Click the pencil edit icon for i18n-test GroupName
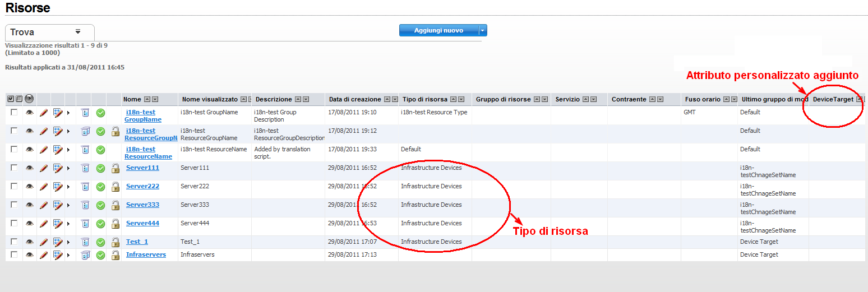Screen dimensions: 868x292 44,113
